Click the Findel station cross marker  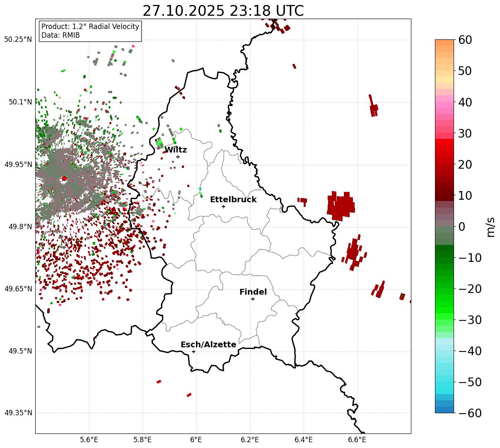tap(253, 299)
